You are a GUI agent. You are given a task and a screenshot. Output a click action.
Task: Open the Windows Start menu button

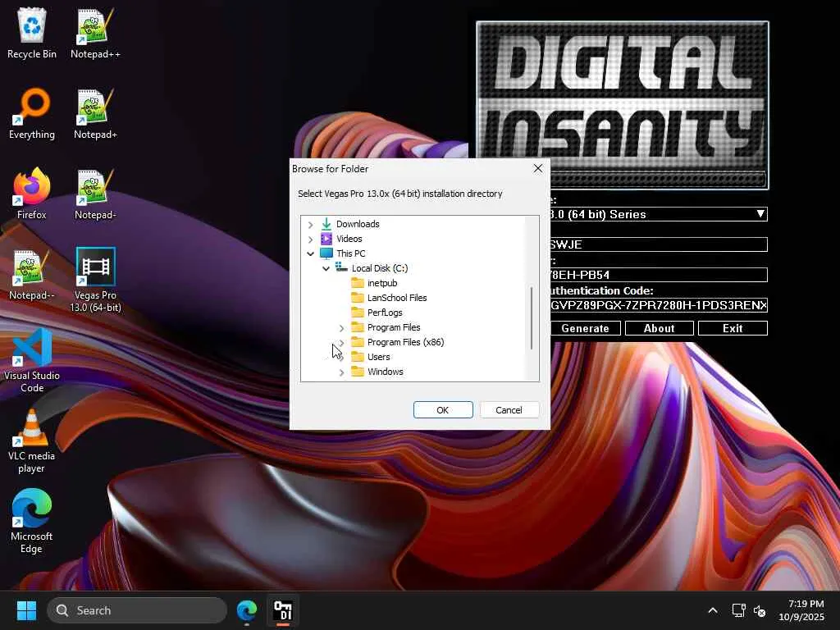coord(26,610)
